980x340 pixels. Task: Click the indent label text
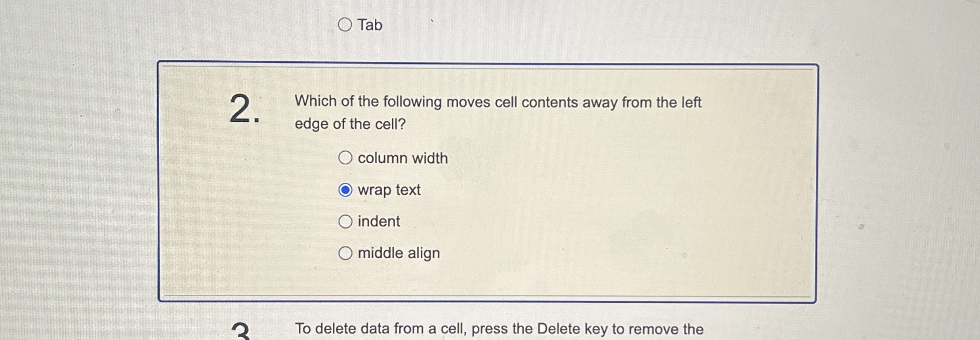378,221
